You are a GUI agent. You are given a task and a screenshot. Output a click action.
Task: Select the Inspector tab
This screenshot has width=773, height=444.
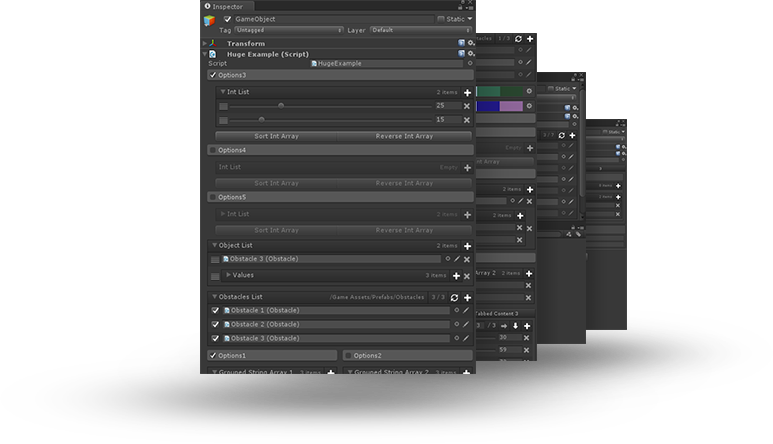tap(227, 6)
